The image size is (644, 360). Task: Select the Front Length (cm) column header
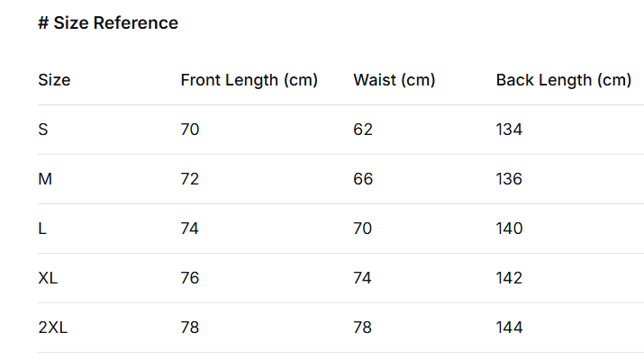pyautogui.click(x=249, y=80)
